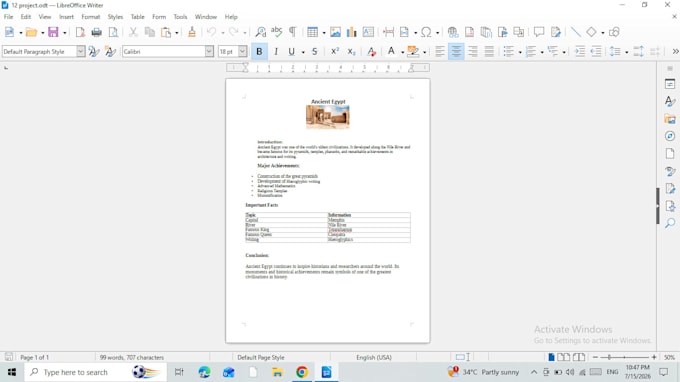Viewport: 680px width, 382px height.
Task: Open the Insert Table icon
Action: click(312, 32)
